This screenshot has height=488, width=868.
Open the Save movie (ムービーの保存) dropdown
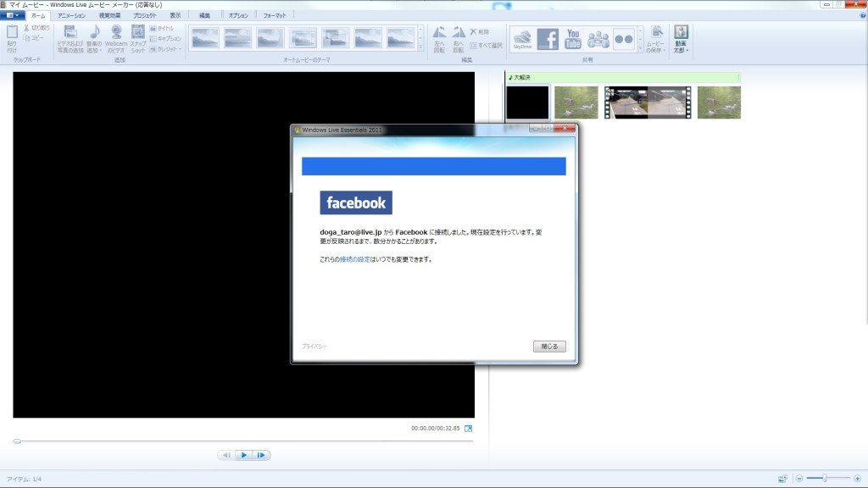click(656, 39)
